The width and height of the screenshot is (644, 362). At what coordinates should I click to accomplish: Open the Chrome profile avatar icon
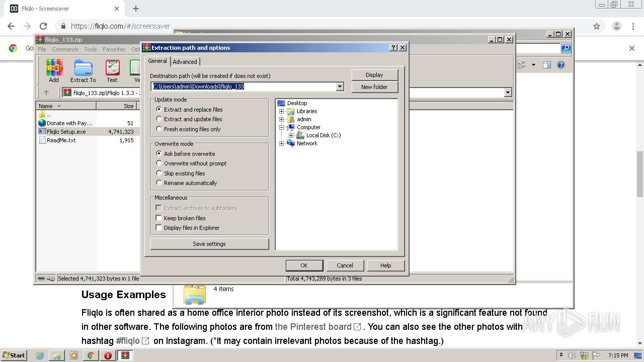click(617, 26)
